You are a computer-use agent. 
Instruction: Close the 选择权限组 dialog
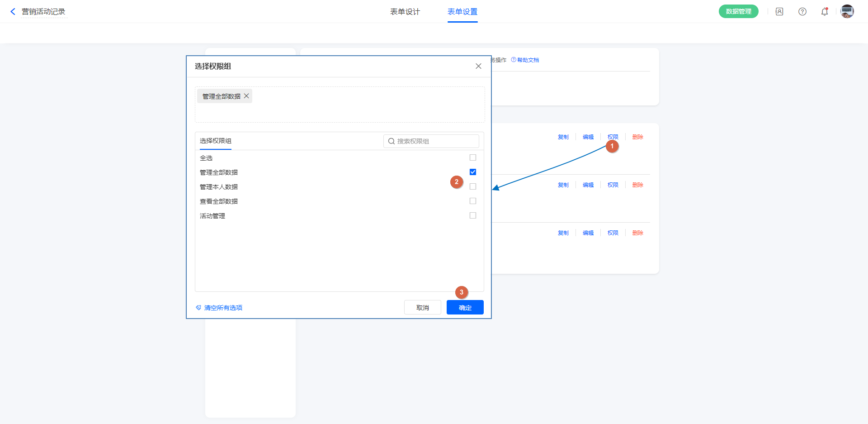478,66
